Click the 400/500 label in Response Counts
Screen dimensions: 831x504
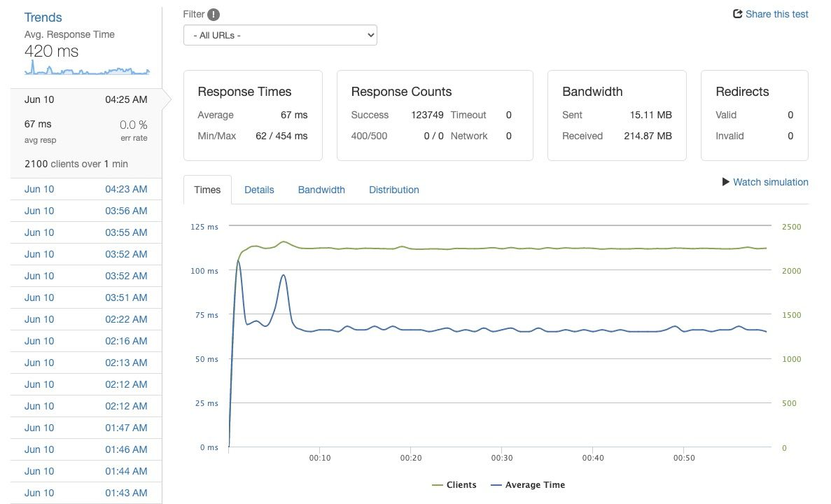tap(369, 136)
